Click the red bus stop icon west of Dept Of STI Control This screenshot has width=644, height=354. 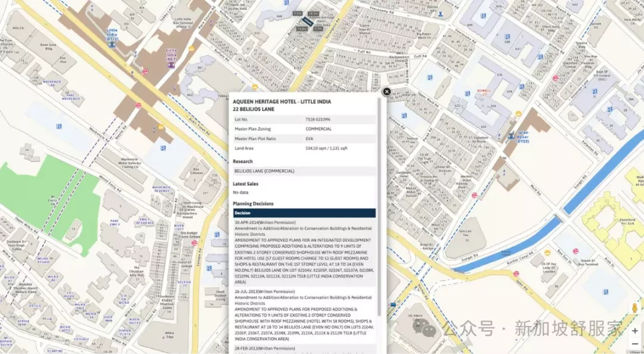[556, 77]
